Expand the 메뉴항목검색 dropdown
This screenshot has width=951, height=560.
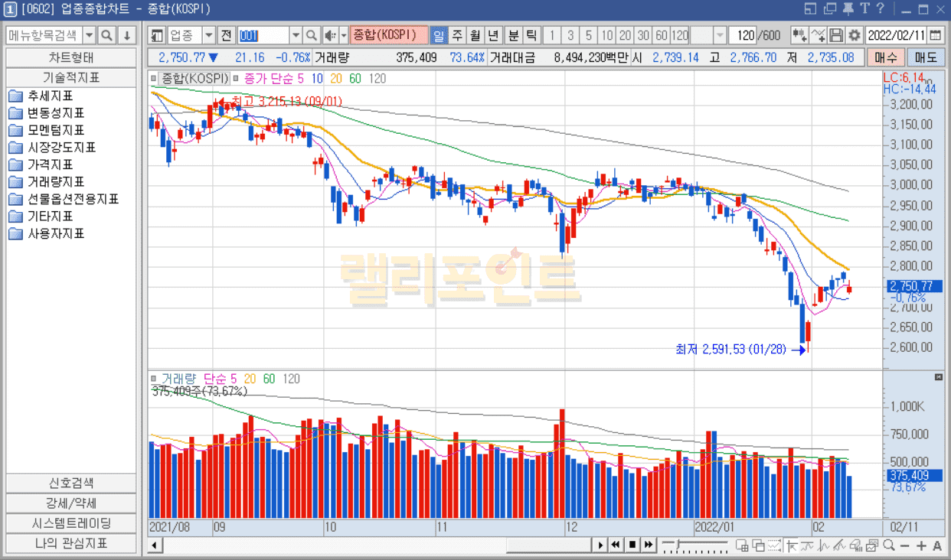[89, 36]
